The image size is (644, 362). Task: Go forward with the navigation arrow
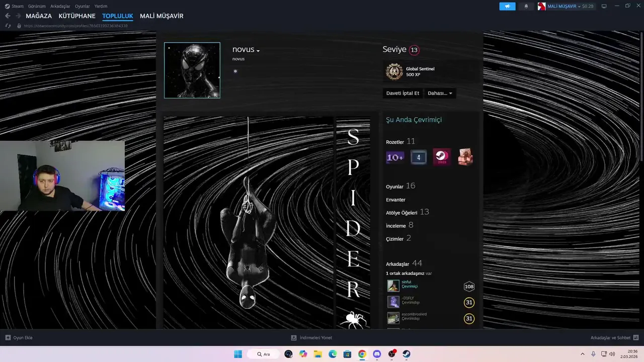click(18, 16)
